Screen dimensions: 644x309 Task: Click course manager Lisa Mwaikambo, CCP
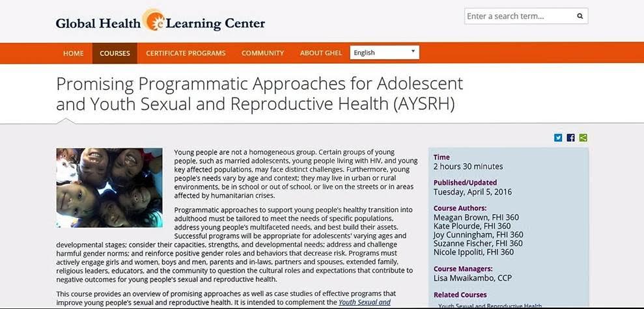point(472,278)
